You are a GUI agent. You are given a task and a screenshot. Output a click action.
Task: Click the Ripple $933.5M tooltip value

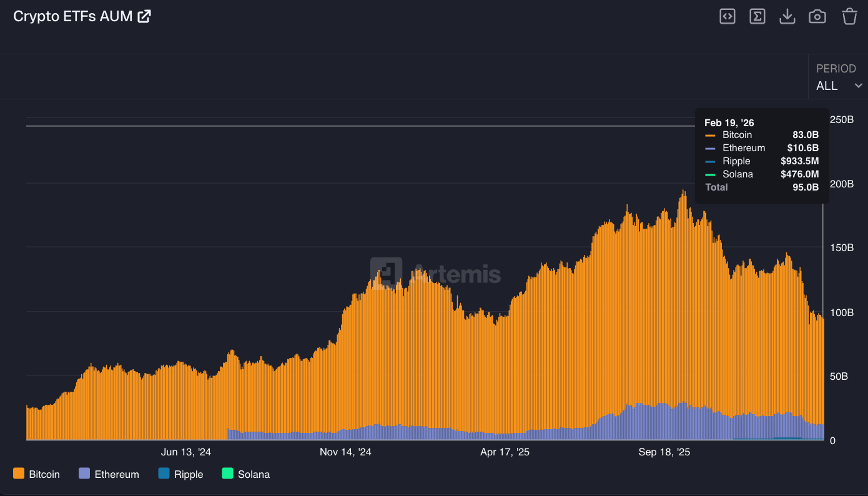point(800,161)
